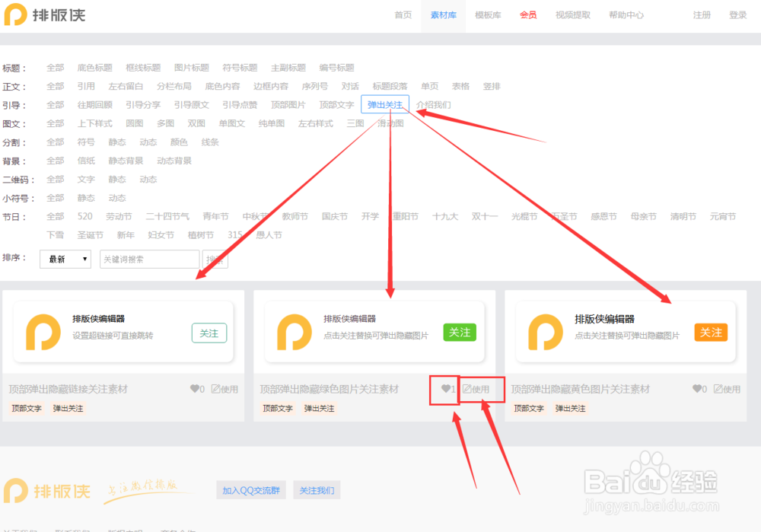Select the 底色标题 filter
Image resolution: width=761 pixels, height=532 pixels.
pos(94,68)
